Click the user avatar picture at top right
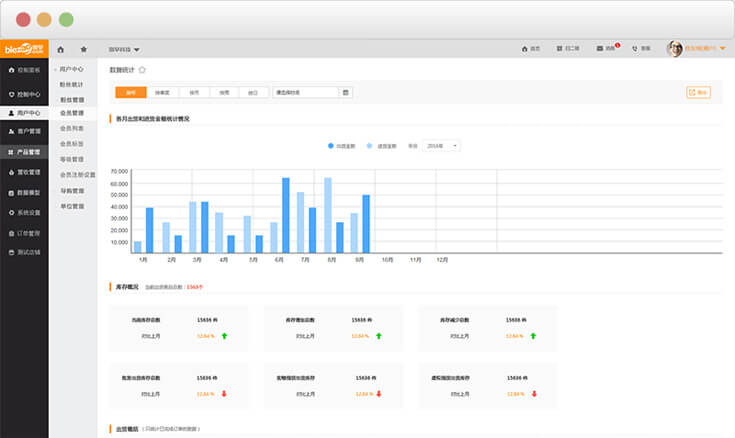 click(675, 48)
